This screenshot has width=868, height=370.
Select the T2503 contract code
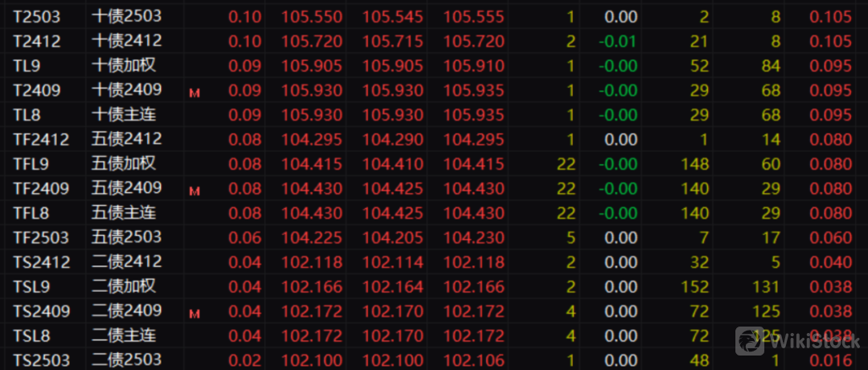36,17
